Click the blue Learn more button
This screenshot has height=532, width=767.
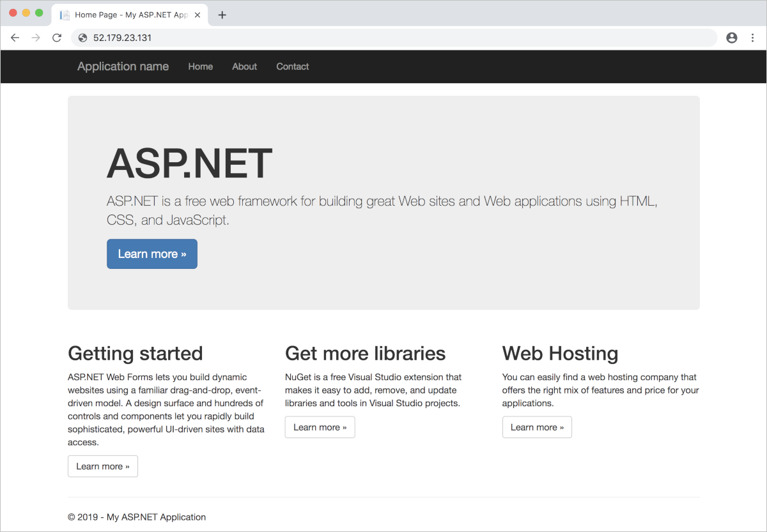(x=151, y=254)
